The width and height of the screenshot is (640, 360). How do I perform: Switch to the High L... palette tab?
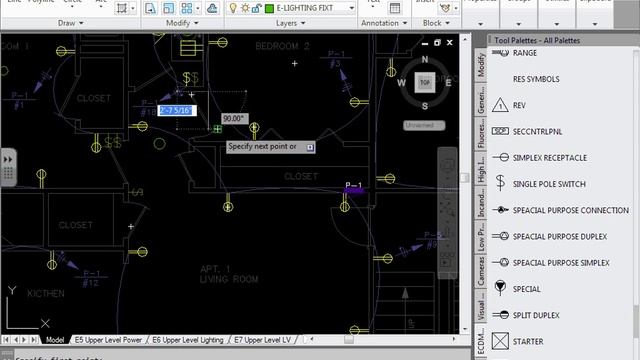[x=481, y=168]
